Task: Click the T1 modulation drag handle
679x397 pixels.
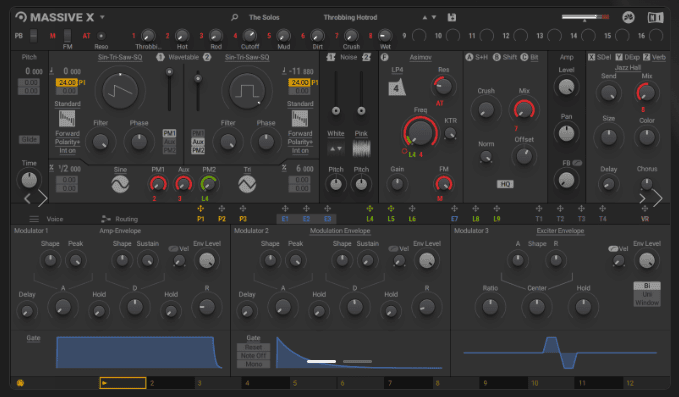Action: tap(539, 209)
